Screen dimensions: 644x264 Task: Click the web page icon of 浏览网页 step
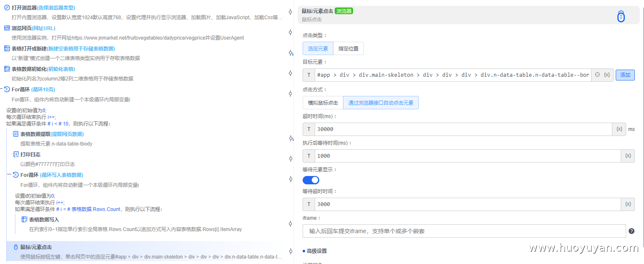point(7,28)
